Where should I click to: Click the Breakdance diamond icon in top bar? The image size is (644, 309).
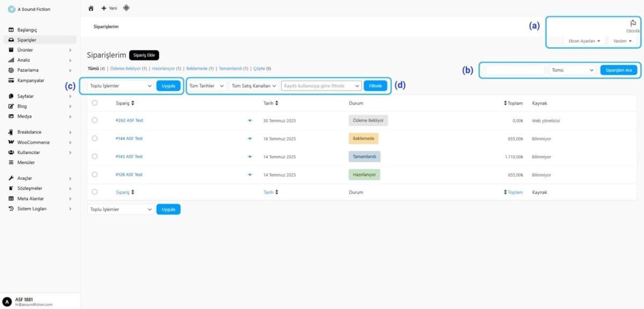coord(126,8)
